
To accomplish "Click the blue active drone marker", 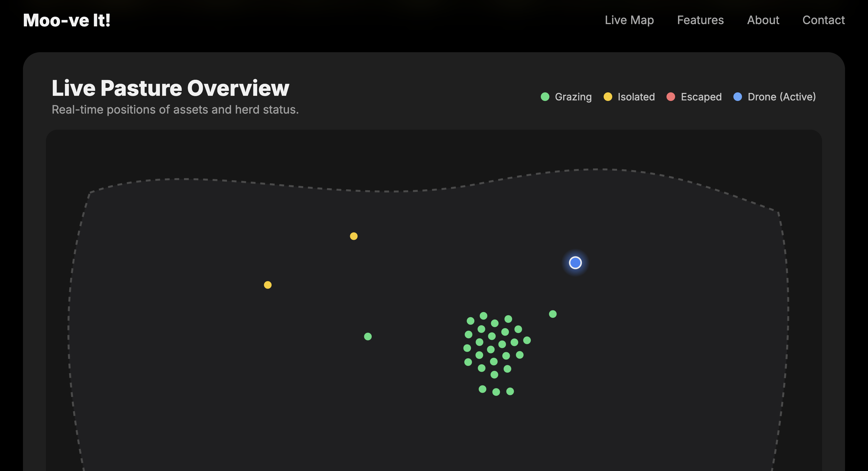I will click(575, 262).
